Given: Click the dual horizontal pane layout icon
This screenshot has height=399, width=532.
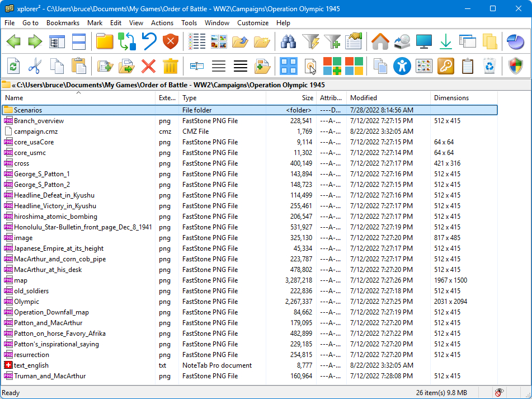Looking at the screenshot, I should (79, 41).
